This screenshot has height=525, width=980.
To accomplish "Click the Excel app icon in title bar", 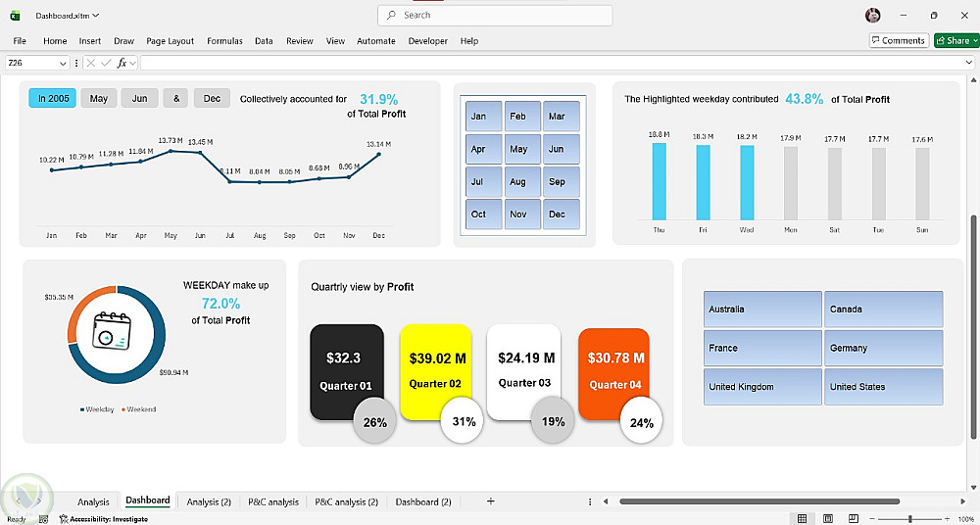I will tap(15, 16).
